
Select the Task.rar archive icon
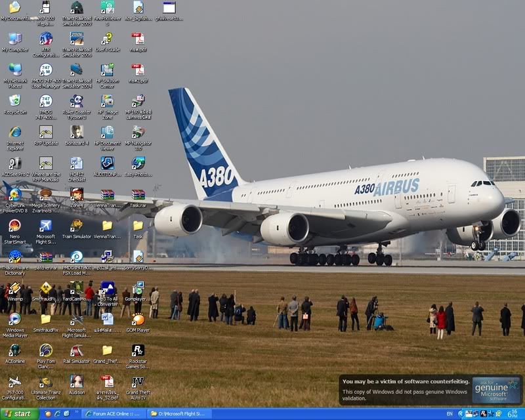click(138, 198)
